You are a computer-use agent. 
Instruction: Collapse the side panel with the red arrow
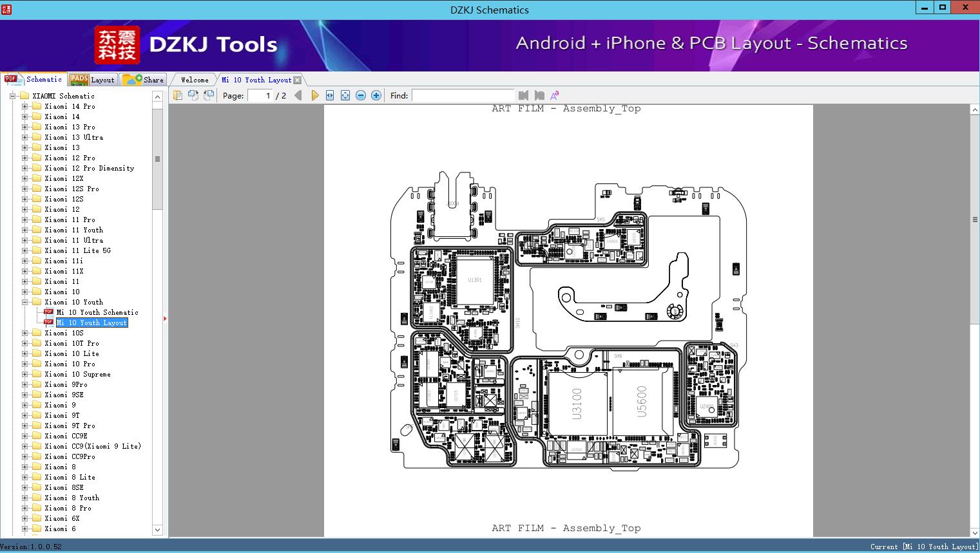tap(165, 318)
